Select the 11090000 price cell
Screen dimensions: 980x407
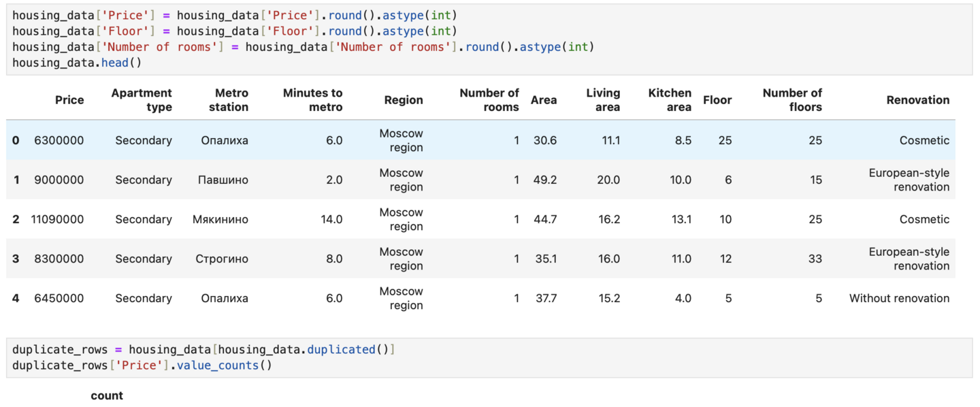click(x=58, y=219)
